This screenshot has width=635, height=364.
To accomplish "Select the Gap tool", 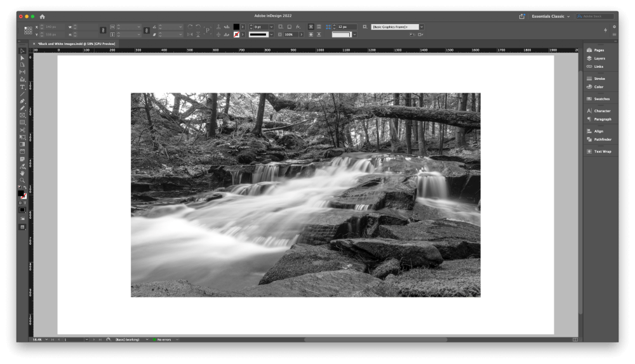I will coord(22,72).
